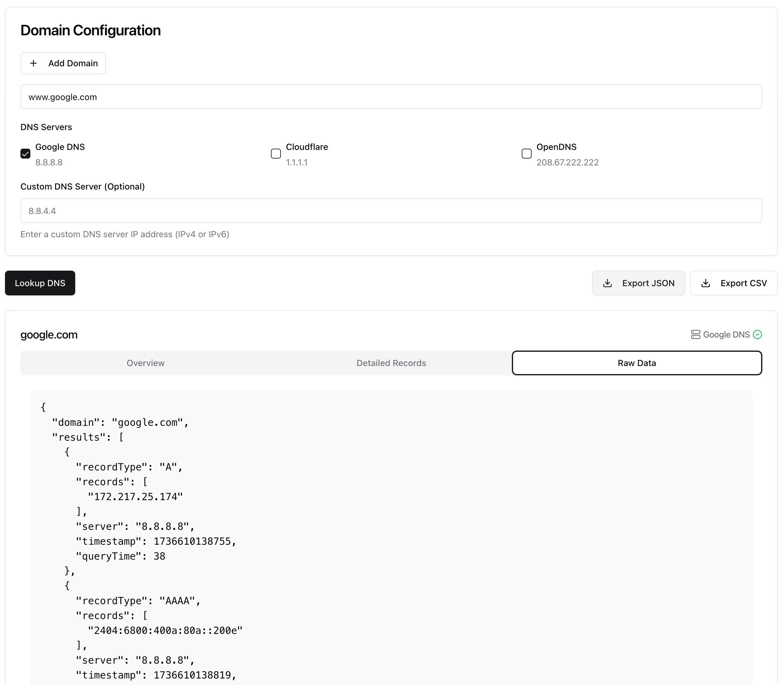Switch to the Overview tab
The height and width of the screenshot is (685, 784).
pyautogui.click(x=146, y=363)
